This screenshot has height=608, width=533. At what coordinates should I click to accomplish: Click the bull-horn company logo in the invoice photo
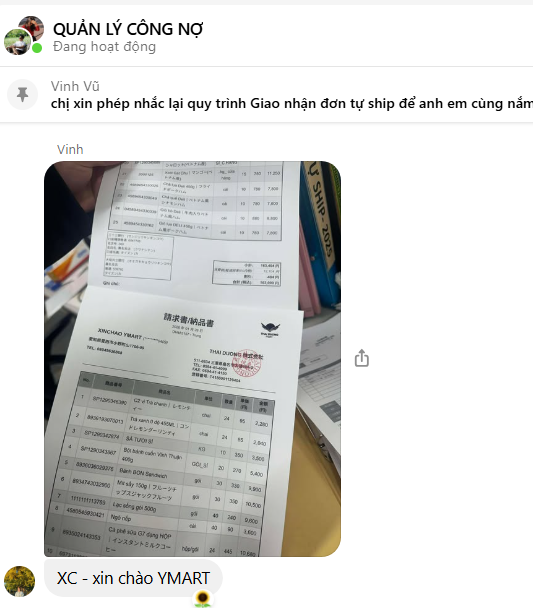270,329
